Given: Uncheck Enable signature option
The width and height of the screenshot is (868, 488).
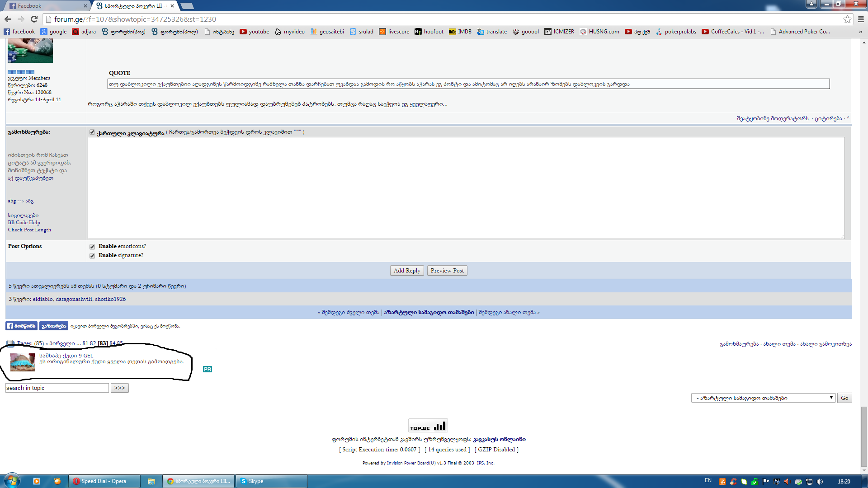Looking at the screenshot, I should point(92,256).
